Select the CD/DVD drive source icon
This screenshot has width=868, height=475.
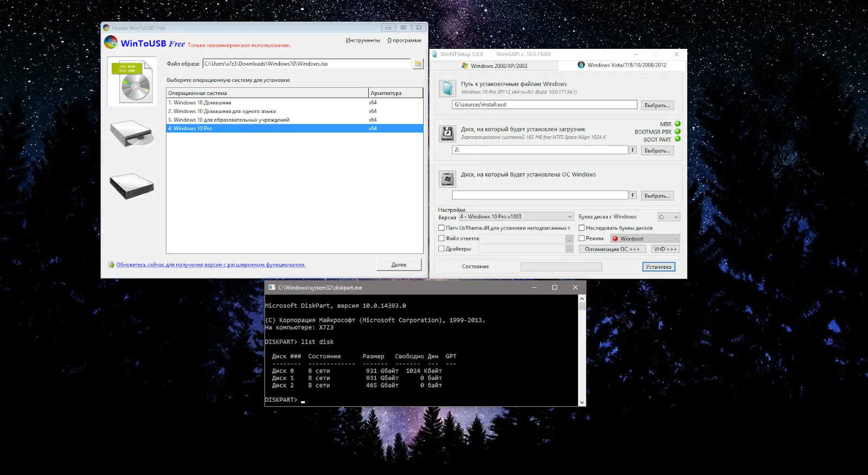(x=132, y=133)
